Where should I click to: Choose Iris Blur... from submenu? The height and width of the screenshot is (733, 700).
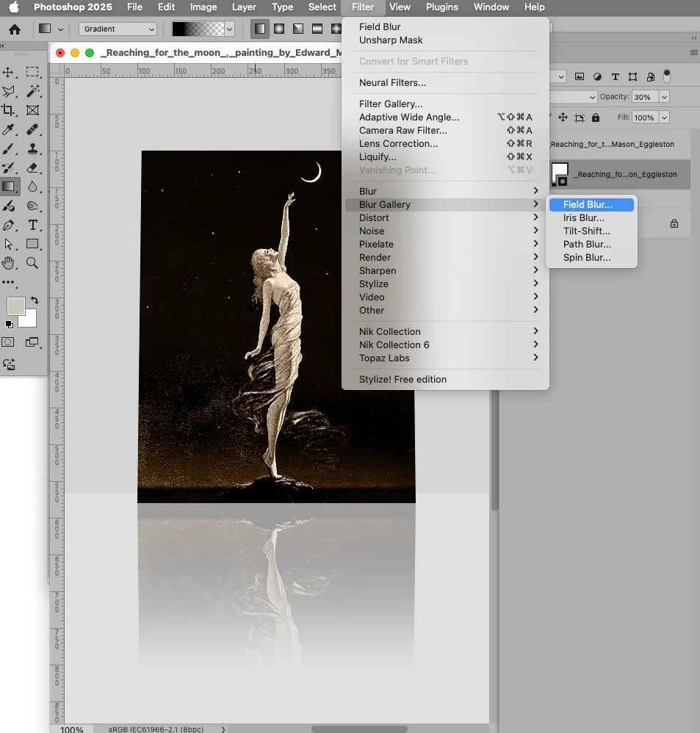pos(591,218)
